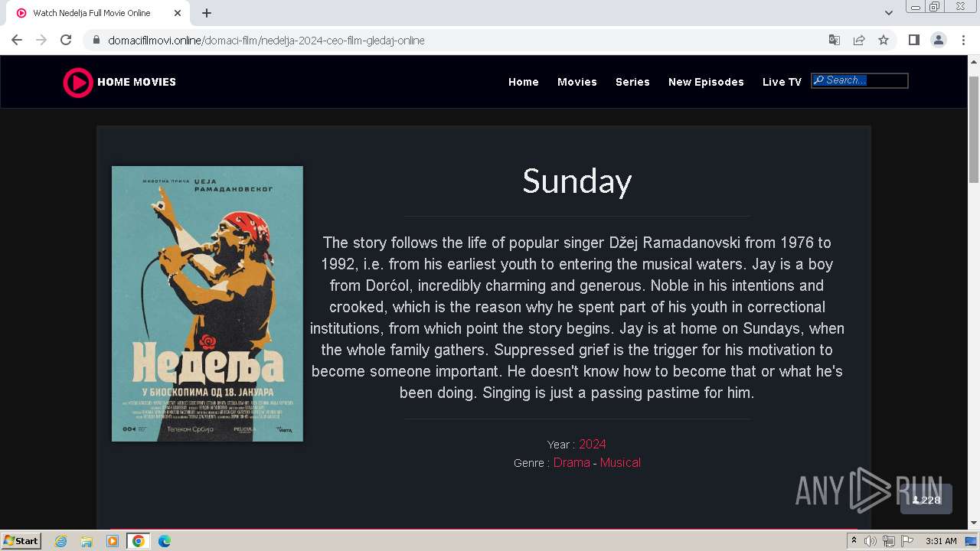980x551 pixels.
Task: Open Live TV menu item
Action: 782,82
